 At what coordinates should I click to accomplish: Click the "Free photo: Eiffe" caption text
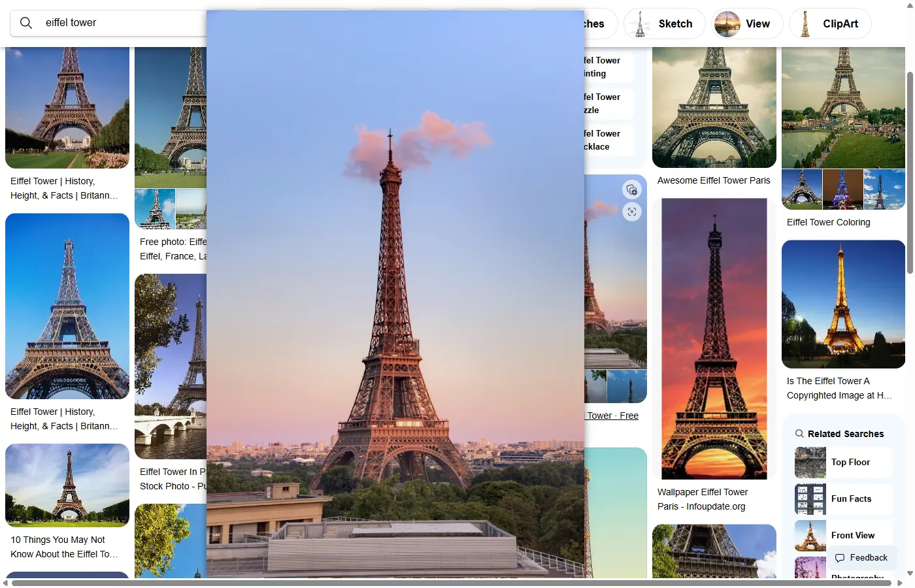click(x=173, y=249)
